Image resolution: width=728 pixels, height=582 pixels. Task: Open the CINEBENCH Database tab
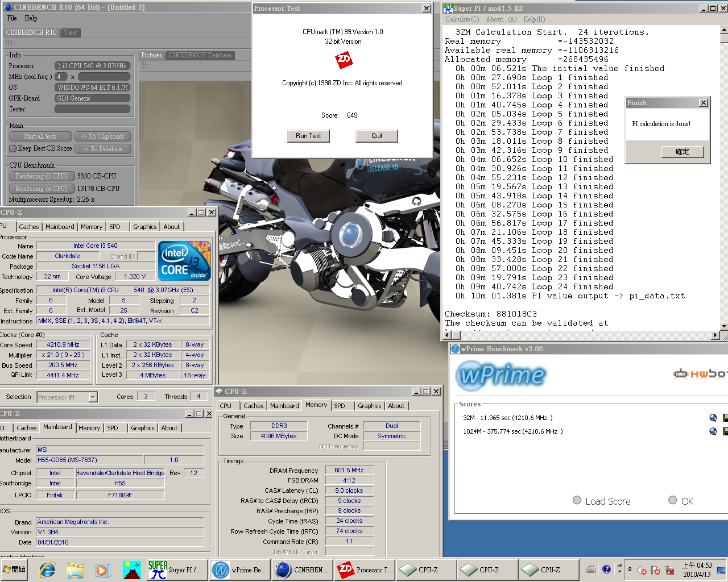(x=200, y=55)
